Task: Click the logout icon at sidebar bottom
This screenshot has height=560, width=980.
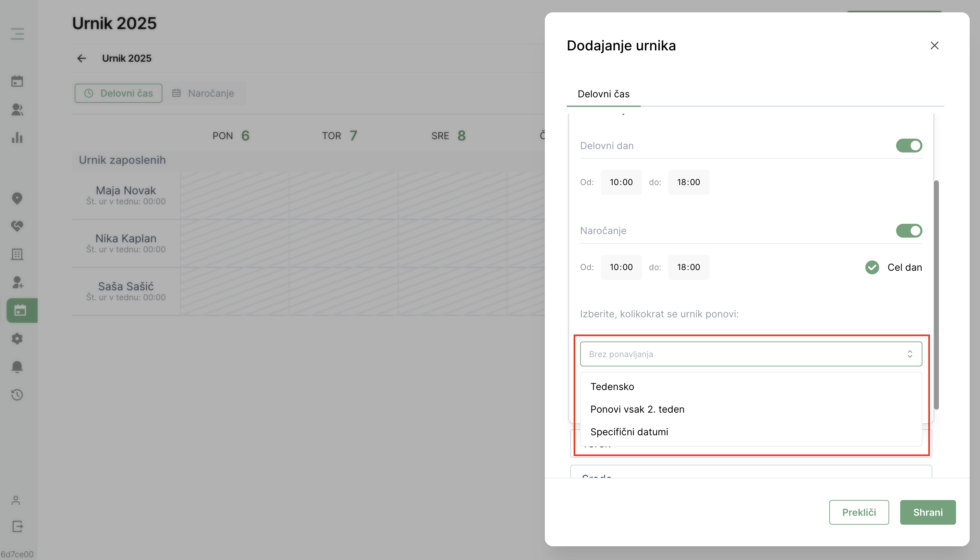Action: click(x=17, y=526)
